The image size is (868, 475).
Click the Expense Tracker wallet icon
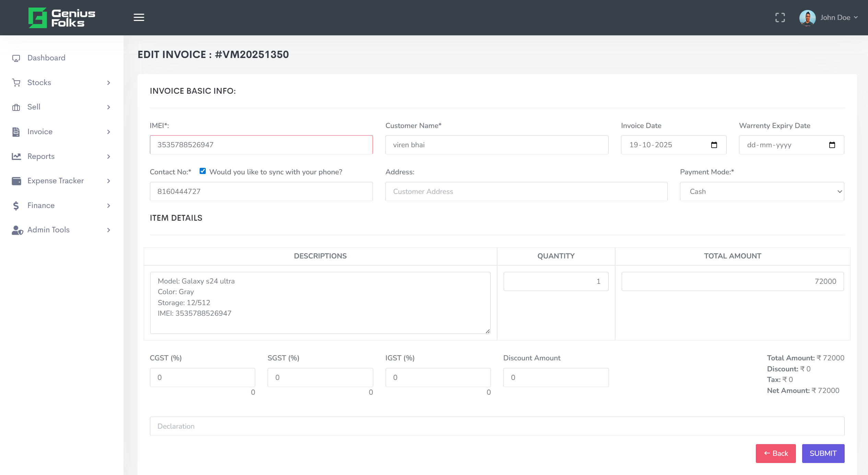(x=16, y=181)
